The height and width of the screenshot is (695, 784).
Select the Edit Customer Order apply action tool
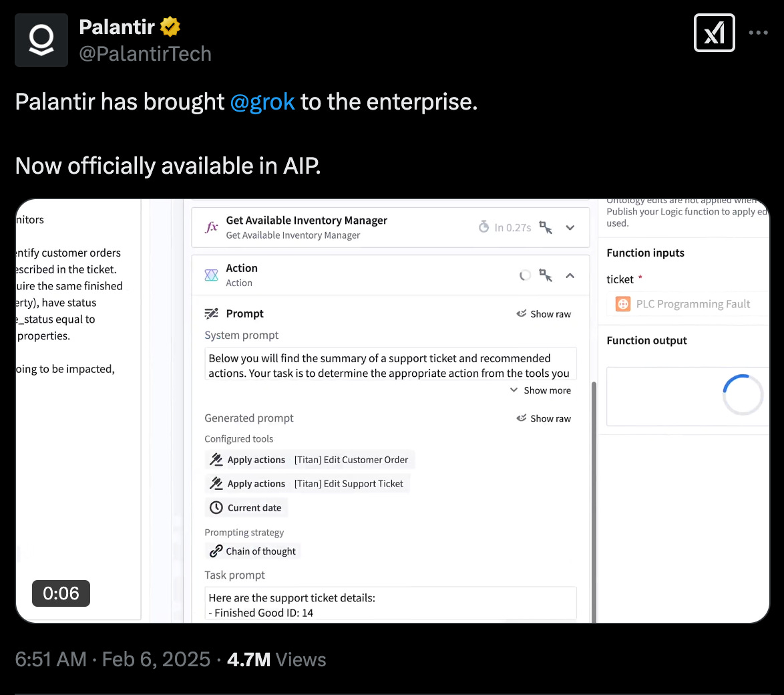click(309, 459)
